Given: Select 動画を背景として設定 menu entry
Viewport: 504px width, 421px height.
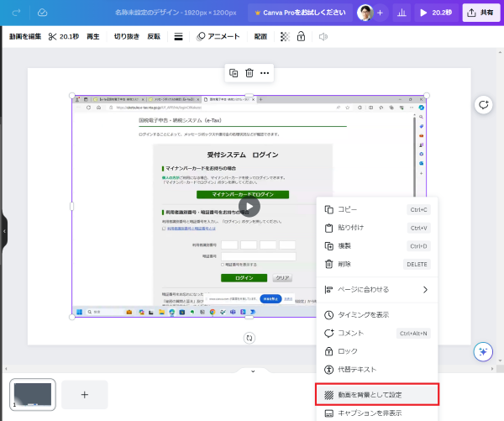Looking at the screenshot, I should [377, 395].
